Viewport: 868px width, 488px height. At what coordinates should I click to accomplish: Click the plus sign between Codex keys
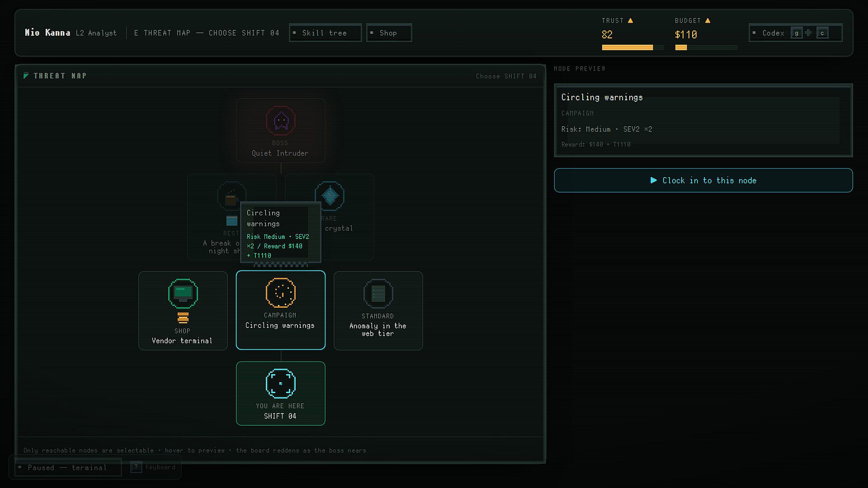pos(809,33)
